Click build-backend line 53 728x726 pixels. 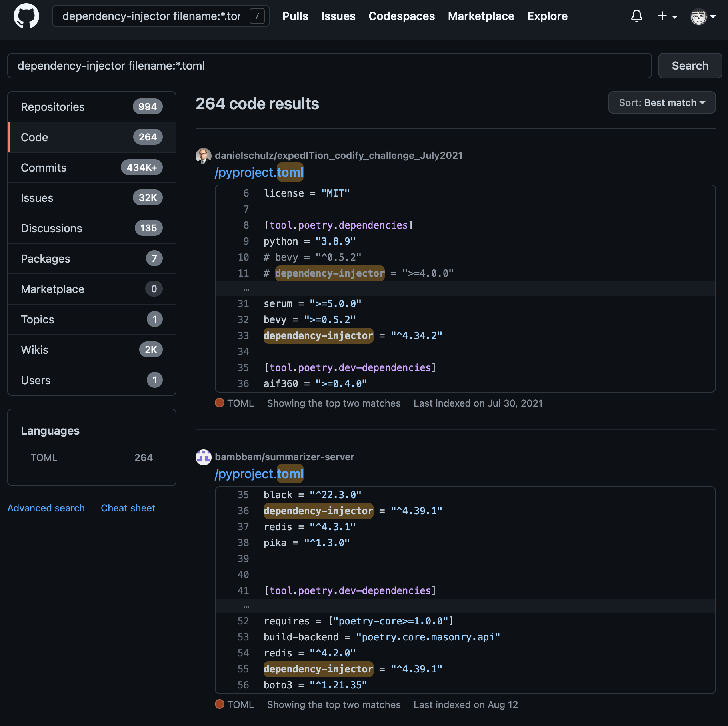tap(382, 637)
